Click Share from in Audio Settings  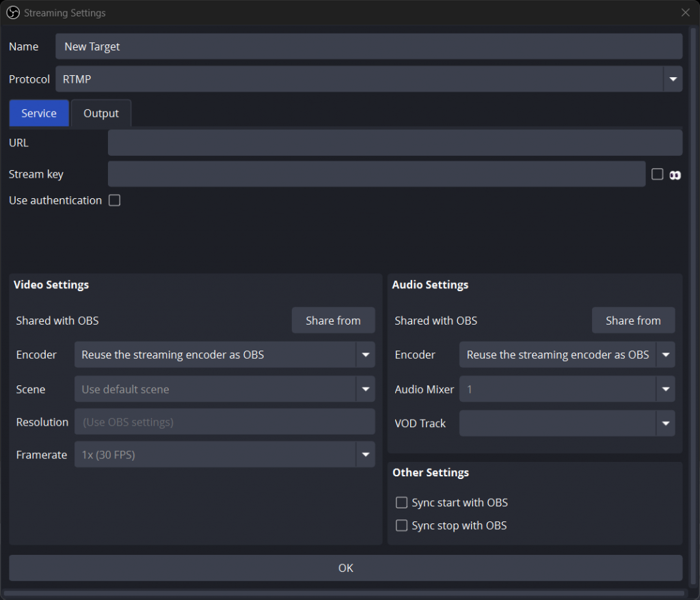[633, 321]
